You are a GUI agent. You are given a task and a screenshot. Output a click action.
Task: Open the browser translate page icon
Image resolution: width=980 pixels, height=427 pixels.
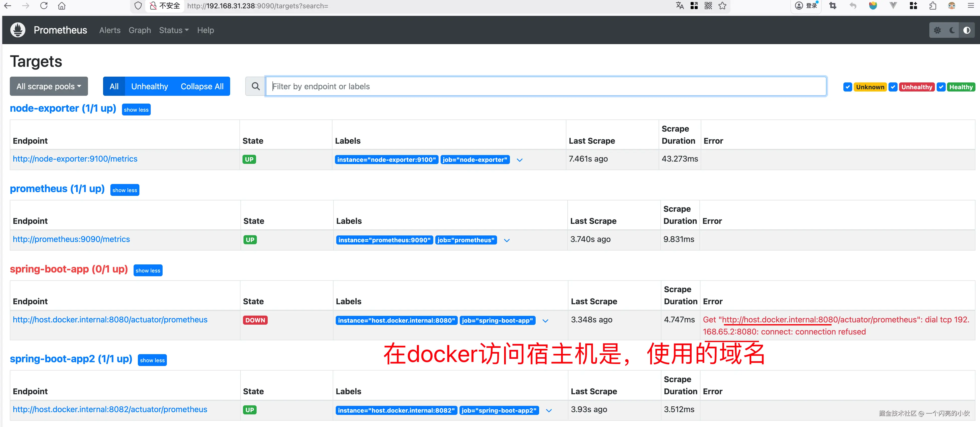pos(680,6)
